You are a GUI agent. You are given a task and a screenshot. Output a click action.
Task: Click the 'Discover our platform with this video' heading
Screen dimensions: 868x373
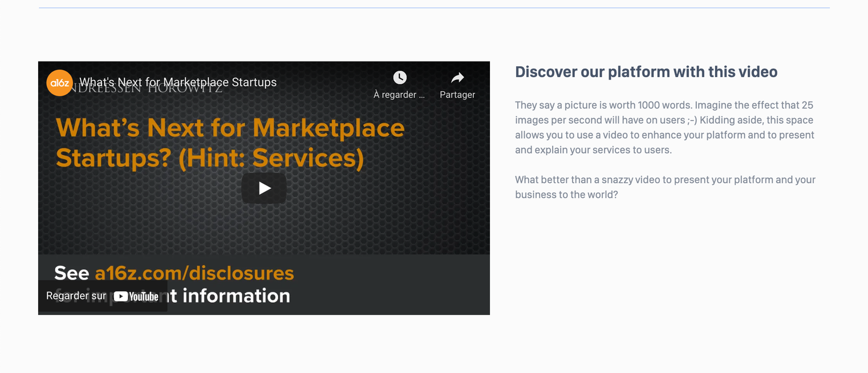coord(646,72)
